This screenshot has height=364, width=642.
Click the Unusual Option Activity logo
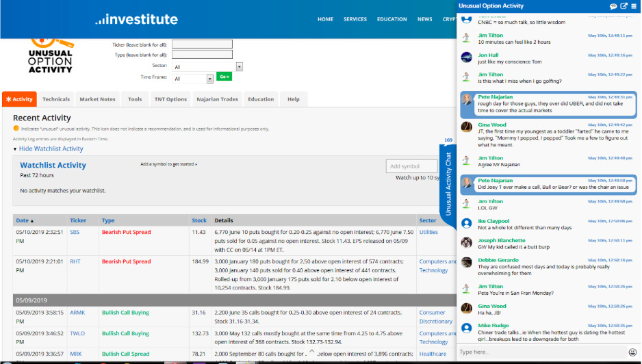(x=51, y=57)
